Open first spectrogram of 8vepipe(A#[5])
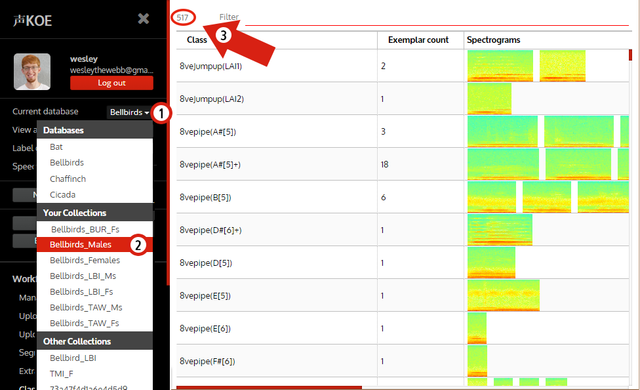The image size is (640, 390). (502, 131)
